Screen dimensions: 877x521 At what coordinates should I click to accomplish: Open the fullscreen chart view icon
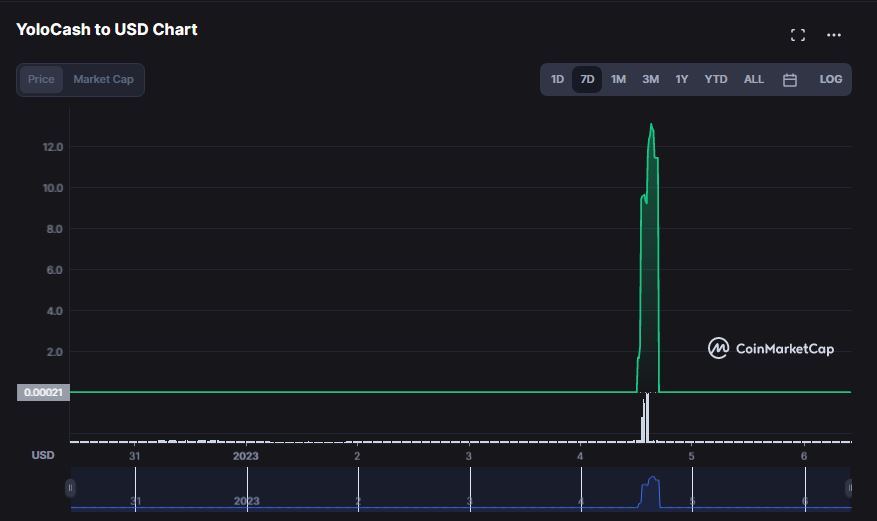tap(798, 35)
